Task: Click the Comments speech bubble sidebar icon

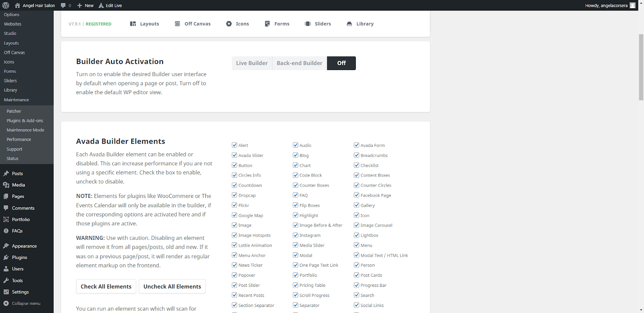Action: (x=6, y=208)
